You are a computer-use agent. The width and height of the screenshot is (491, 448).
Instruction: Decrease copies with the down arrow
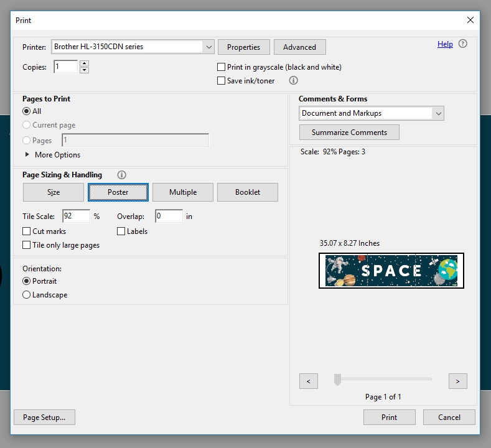pos(84,70)
